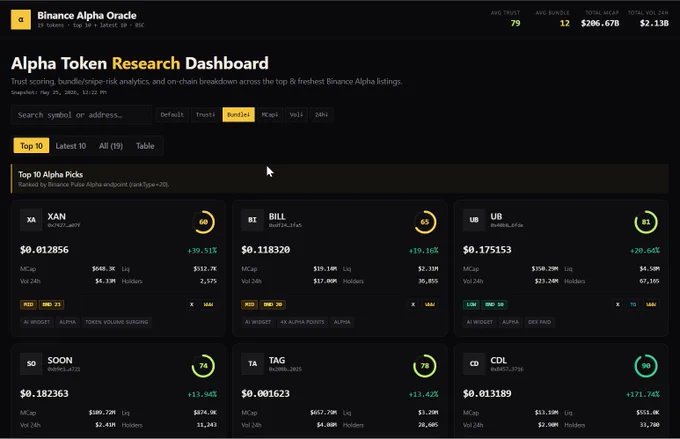Click the TOTAL MCAP value $206.67B
Viewport: 680px width, 439px height.
[x=600, y=23]
